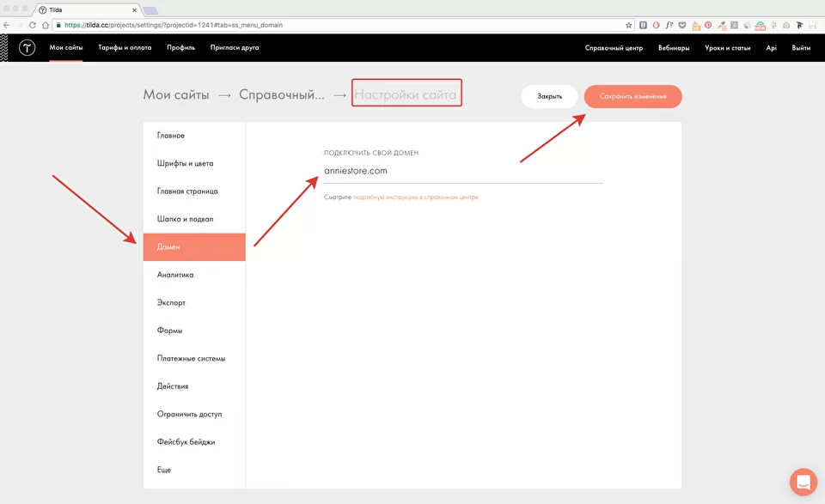Select Фейсбук бейджи tab
Image resolution: width=825 pixels, height=504 pixels.
tap(194, 442)
